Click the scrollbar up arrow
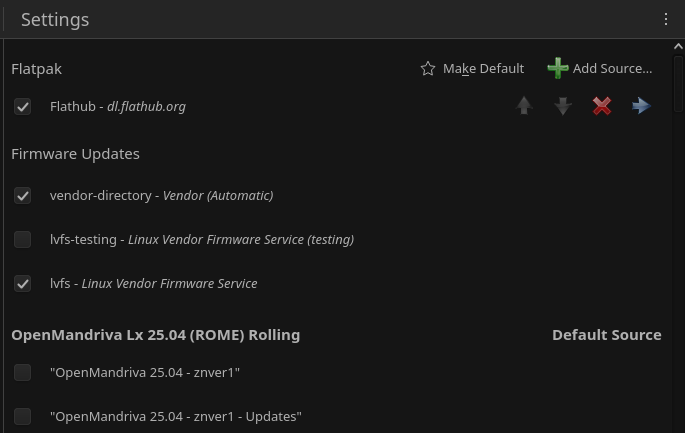 click(678, 46)
